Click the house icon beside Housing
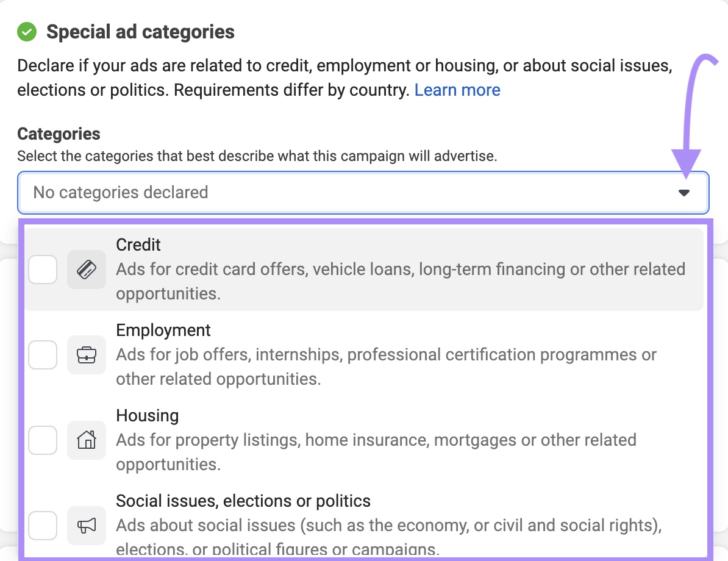 (x=86, y=440)
